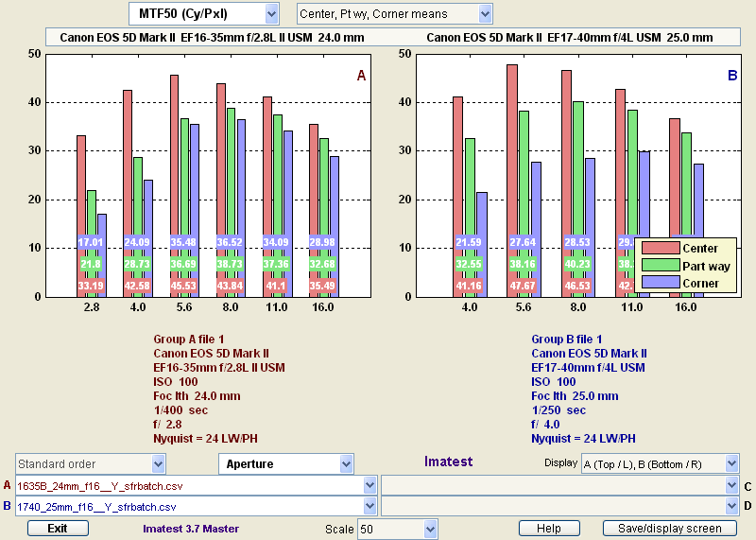
Task: Open the Scale 50 dropdown
Action: (397, 530)
